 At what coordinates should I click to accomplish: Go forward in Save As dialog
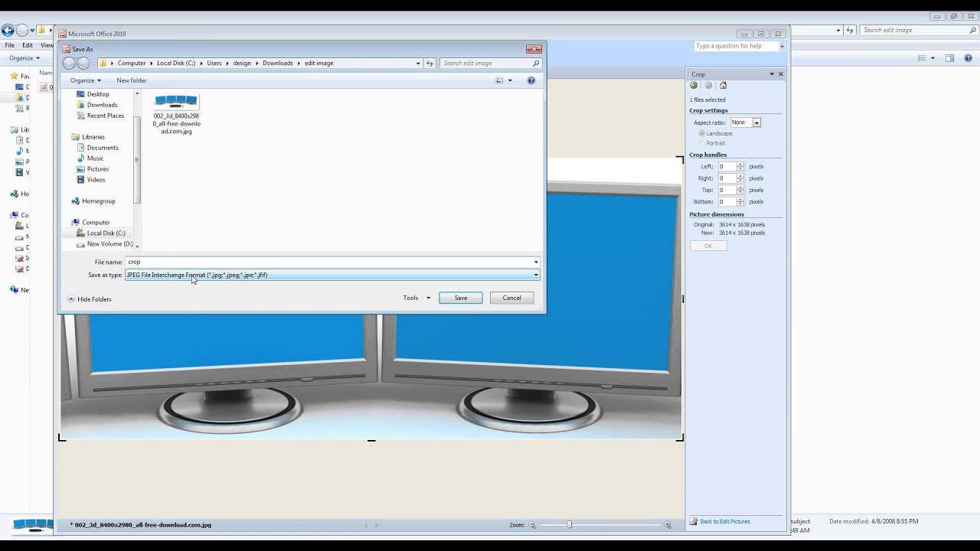(x=83, y=64)
